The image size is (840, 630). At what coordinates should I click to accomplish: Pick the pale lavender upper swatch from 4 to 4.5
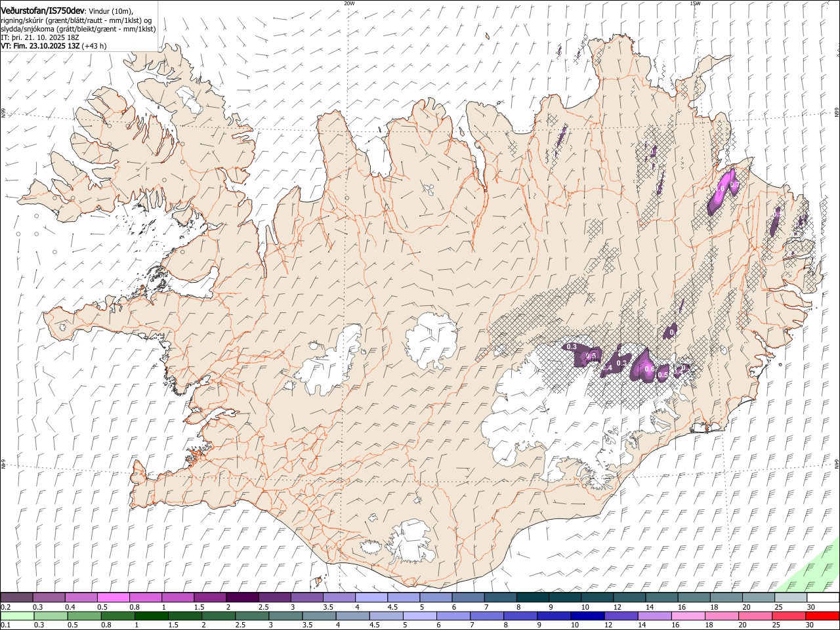(x=371, y=597)
